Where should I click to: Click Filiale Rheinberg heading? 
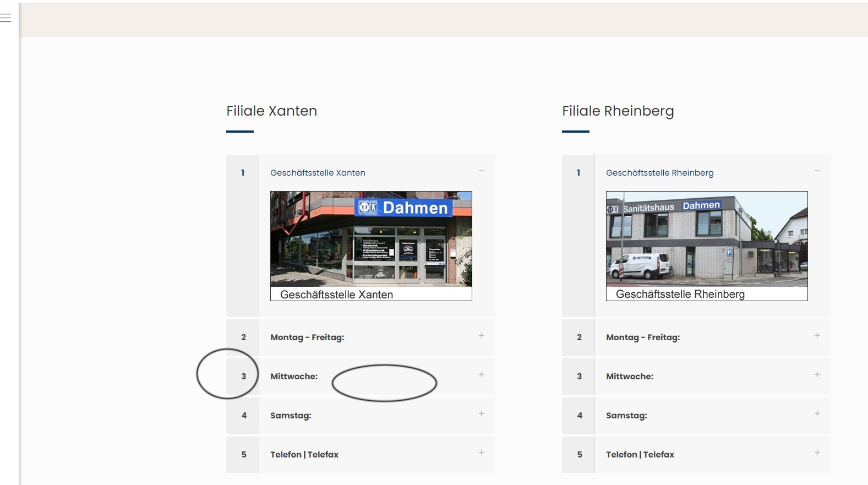618,112
